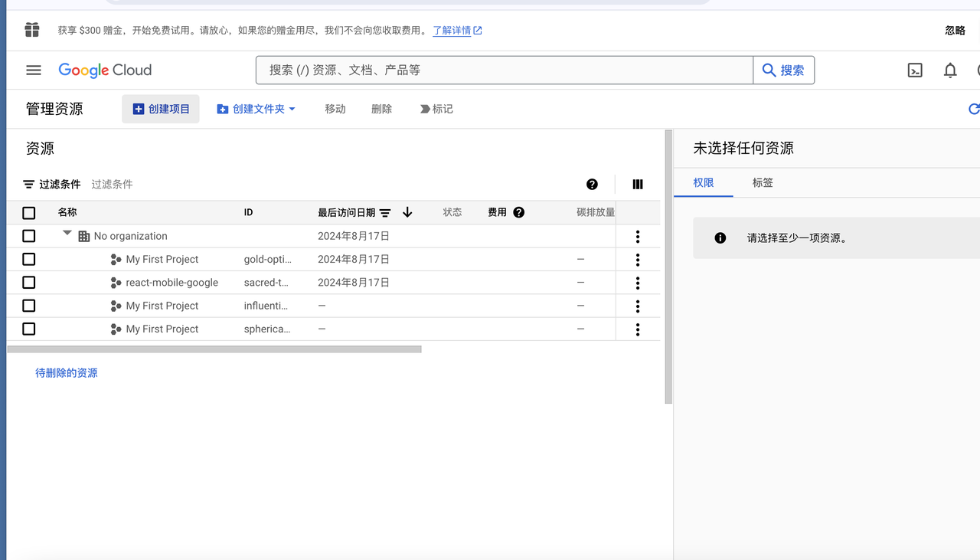The height and width of the screenshot is (560, 980).
Task: Click the 创建项目 button
Action: 161,109
